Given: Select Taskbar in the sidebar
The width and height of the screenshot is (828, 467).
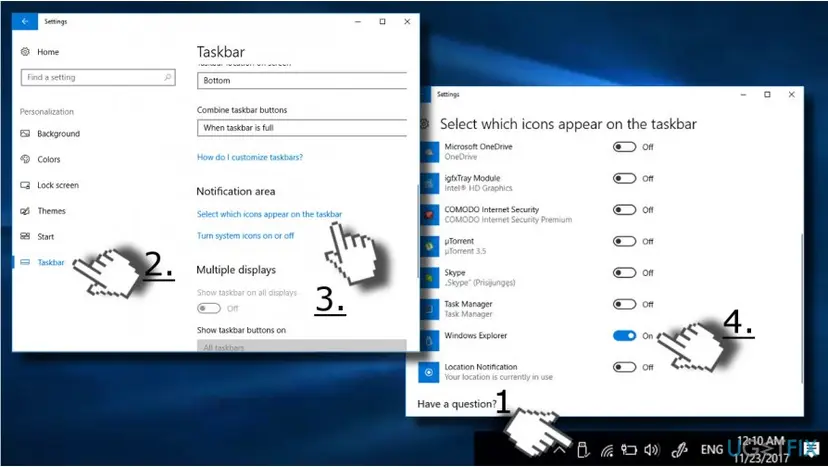Looking at the screenshot, I should (x=51, y=263).
